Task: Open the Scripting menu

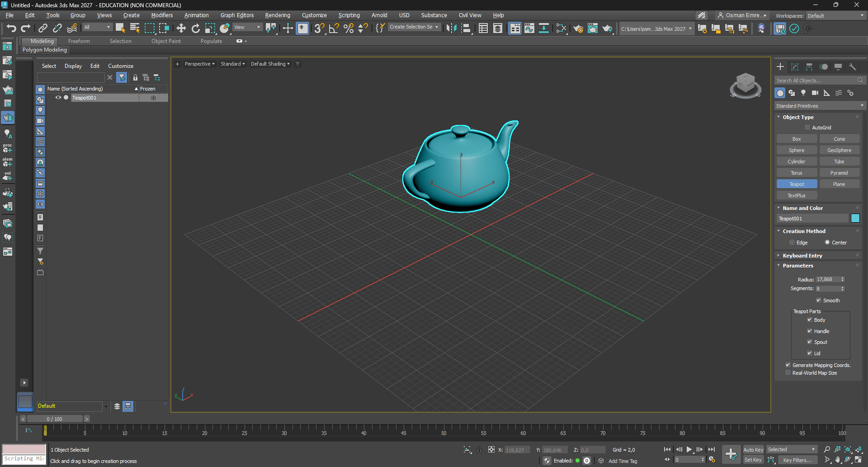Action: click(x=349, y=15)
